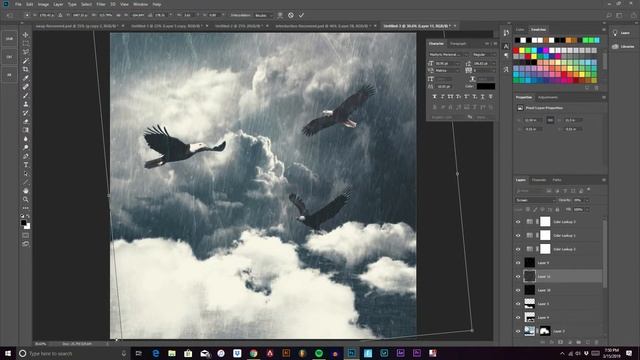Click the Learn panel lightbulb icon
Image resolution: width=640 pixels, height=360 pixels.
pos(615,33)
